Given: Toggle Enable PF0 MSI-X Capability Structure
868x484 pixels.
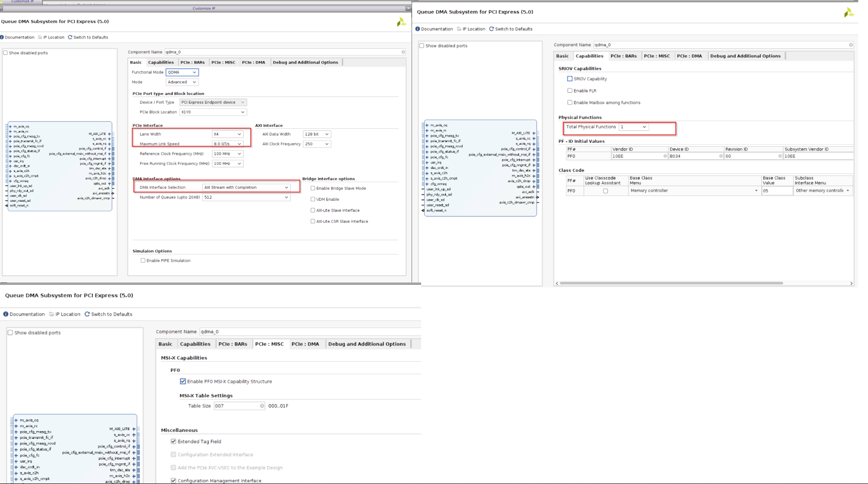Looking at the screenshot, I should tap(183, 381).
